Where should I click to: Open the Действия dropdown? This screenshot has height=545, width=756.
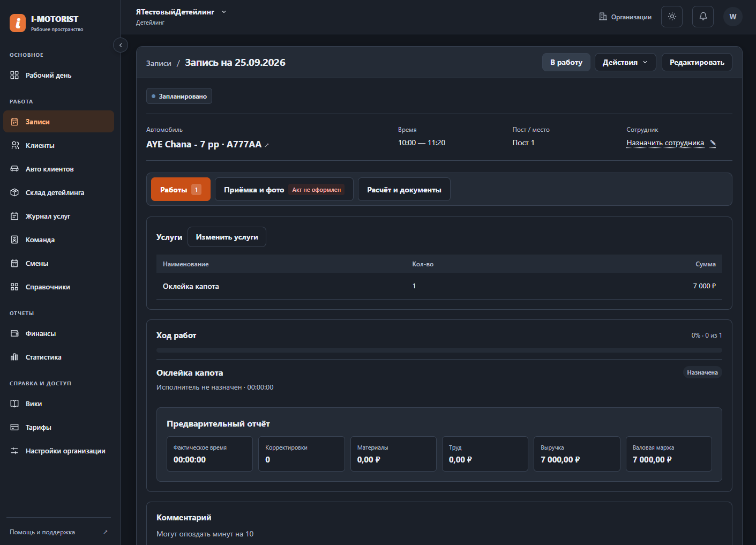[x=625, y=62]
